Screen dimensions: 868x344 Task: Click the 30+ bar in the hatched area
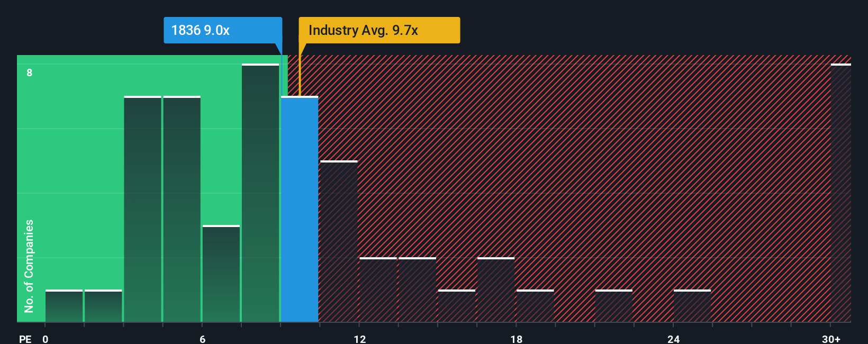point(840,193)
